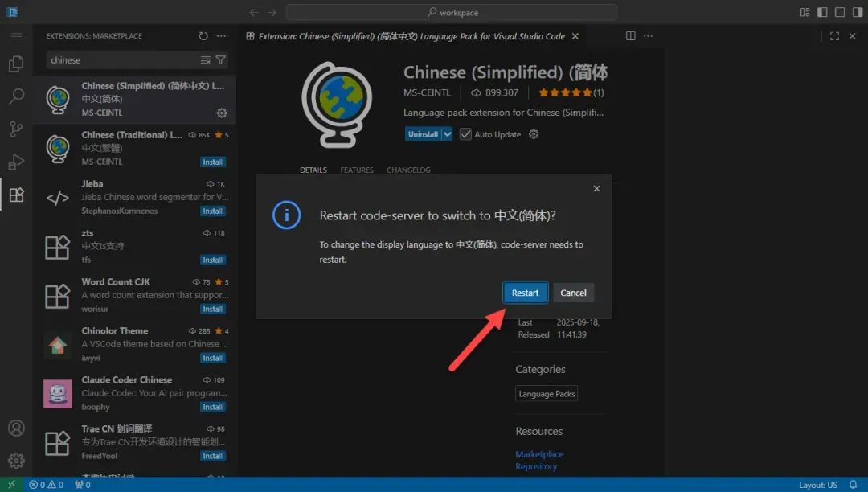
Task: Open the manage gear next to Auto Update
Action: pos(534,134)
